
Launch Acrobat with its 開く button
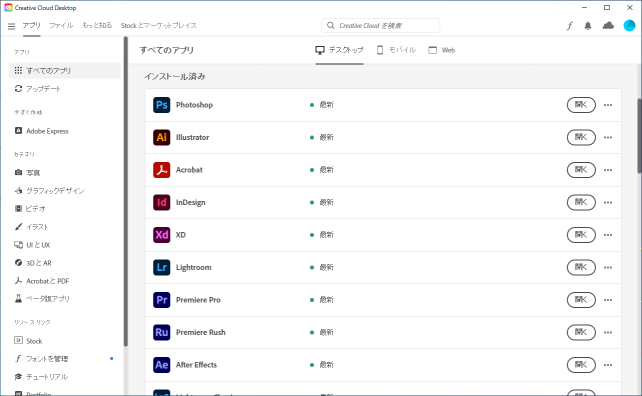[x=581, y=170]
